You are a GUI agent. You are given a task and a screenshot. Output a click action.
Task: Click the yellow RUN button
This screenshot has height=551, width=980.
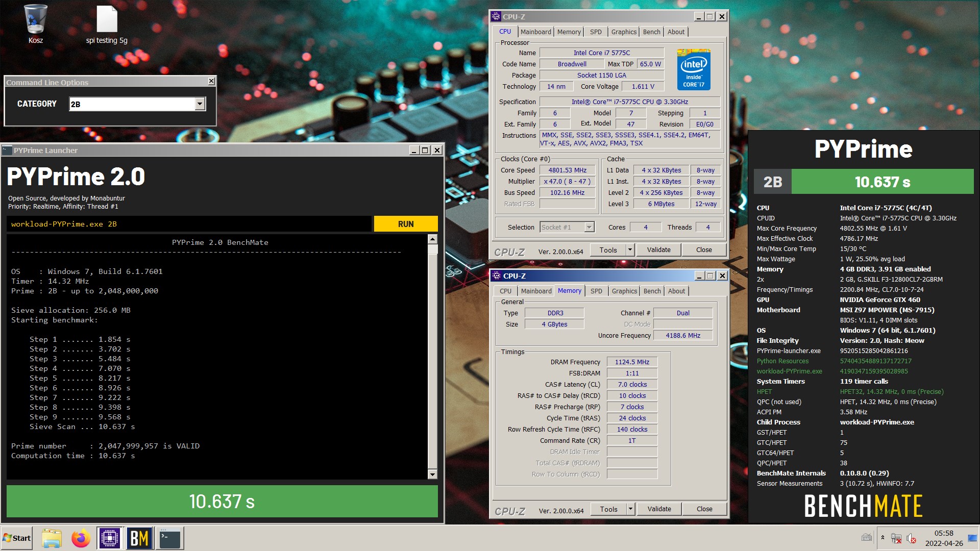tap(406, 224)
